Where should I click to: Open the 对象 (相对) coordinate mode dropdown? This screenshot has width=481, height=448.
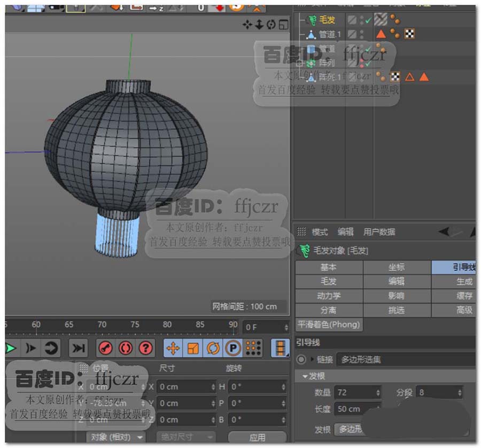[115, 437]
